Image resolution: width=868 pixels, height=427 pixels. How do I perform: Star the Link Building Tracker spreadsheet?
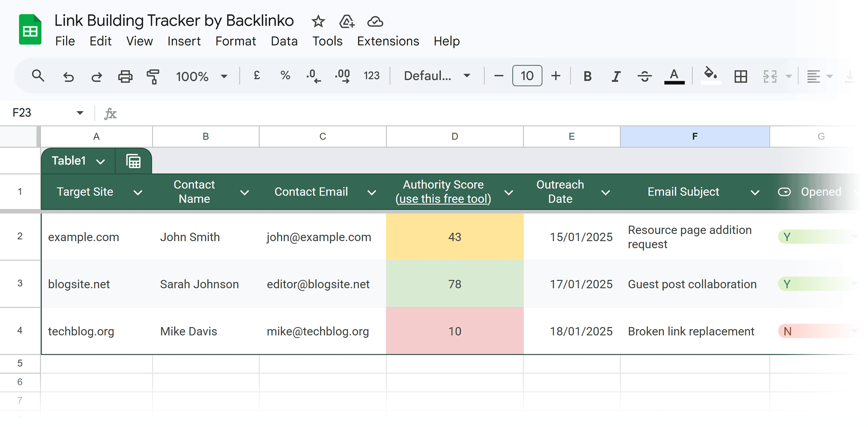[x=318, y=22]
